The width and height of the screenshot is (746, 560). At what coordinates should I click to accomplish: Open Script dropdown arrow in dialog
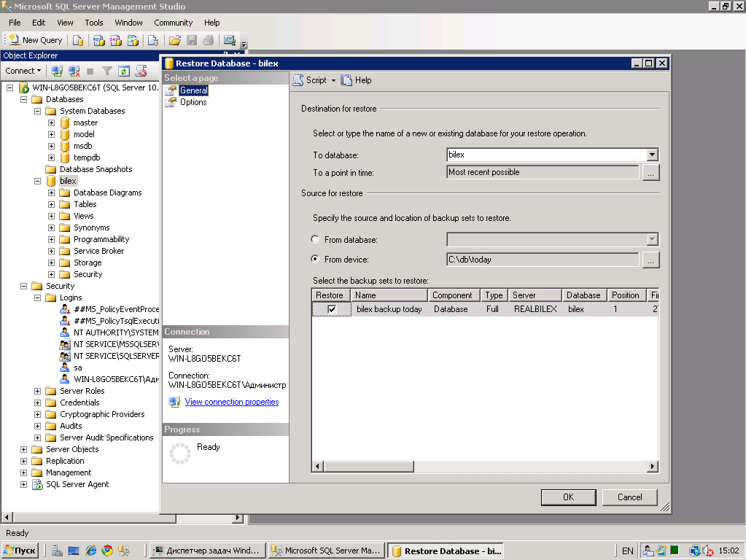(333, 80)
